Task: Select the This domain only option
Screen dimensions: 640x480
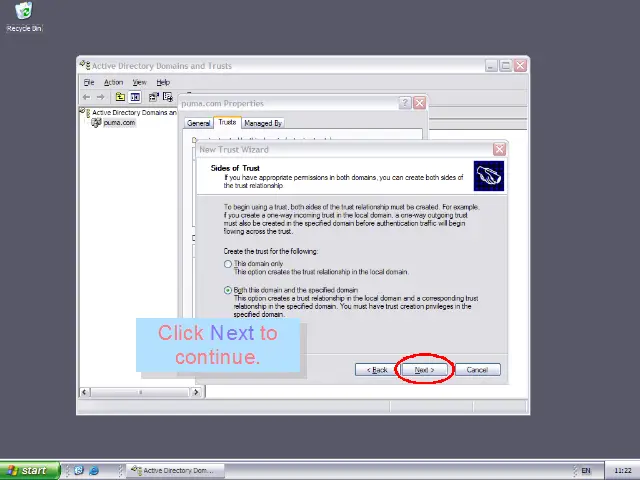Action: (228, 264)
